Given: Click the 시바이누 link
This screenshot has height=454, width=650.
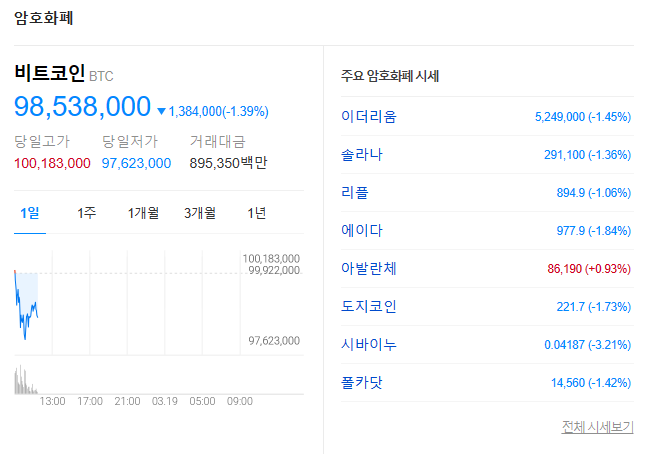Looking at the screenshot, I should click(369, 345).
